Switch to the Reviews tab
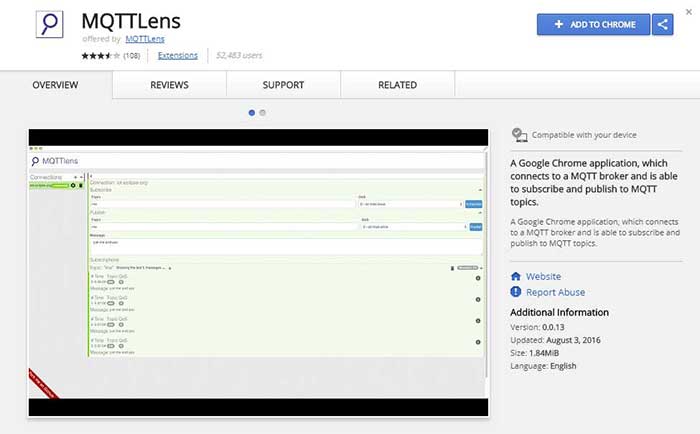Image resolution: width=700 pixels, height=434 pixels. [169, 85]
